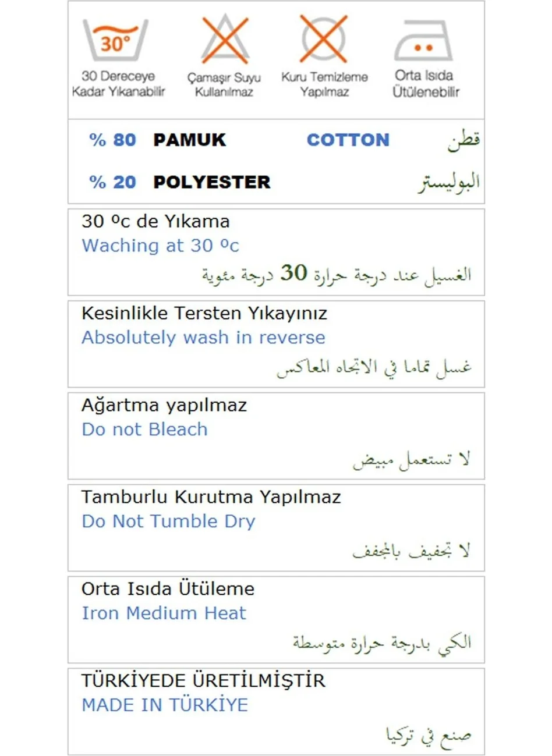Click the 'Do not Bleach' text

[144, 430]
